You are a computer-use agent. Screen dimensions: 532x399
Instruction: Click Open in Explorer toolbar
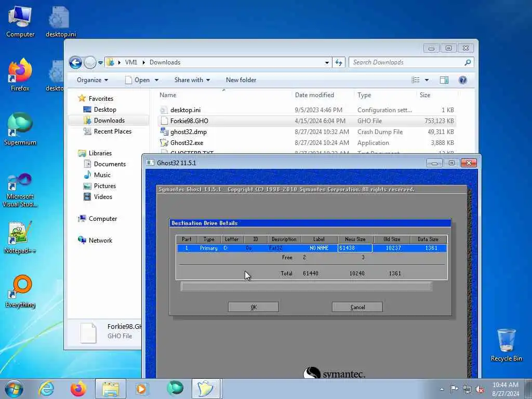point(138,80)
